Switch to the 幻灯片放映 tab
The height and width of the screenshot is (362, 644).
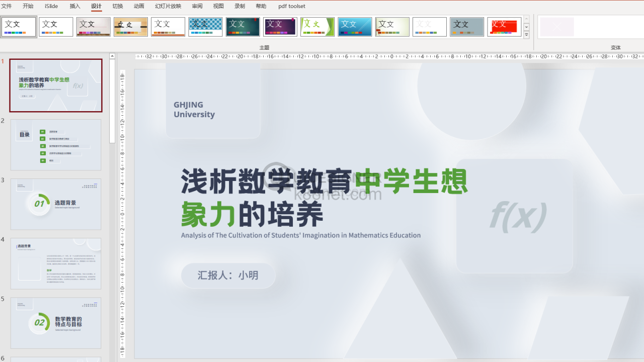coord(168,6)
